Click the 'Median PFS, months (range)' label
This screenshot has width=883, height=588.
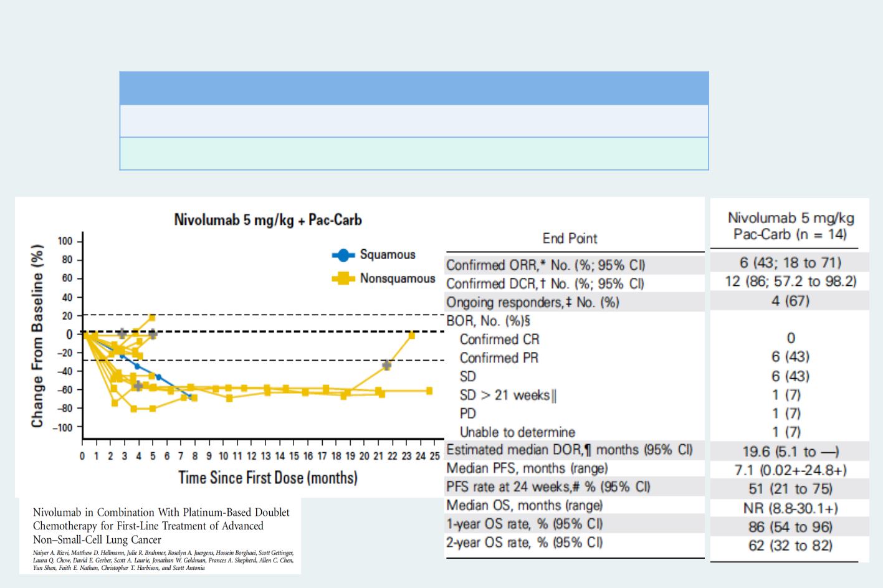tap(527, 468)
